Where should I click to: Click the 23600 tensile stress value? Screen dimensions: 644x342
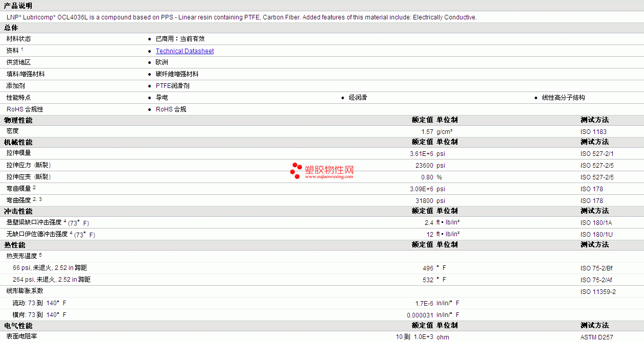(x=424, y=166)
